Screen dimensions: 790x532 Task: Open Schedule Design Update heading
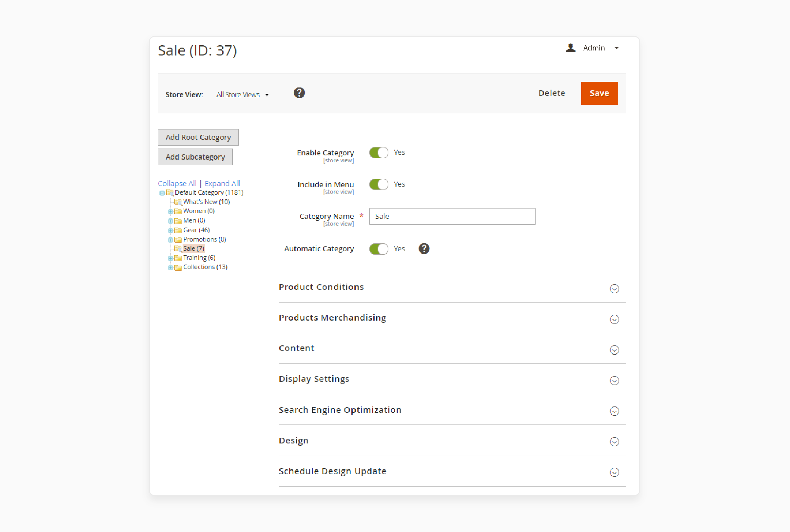pos(332,471)
